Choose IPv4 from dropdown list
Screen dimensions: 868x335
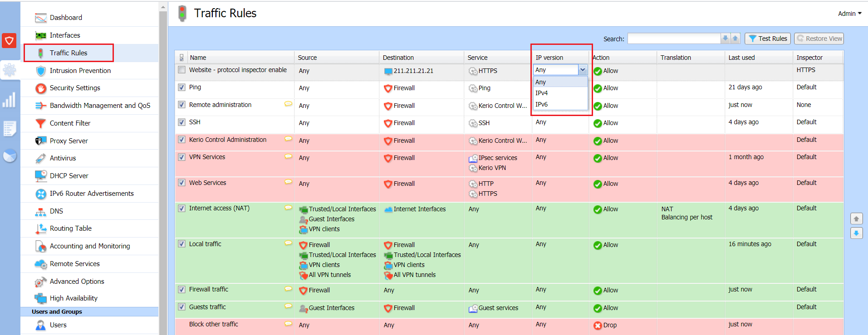point(560,93)
